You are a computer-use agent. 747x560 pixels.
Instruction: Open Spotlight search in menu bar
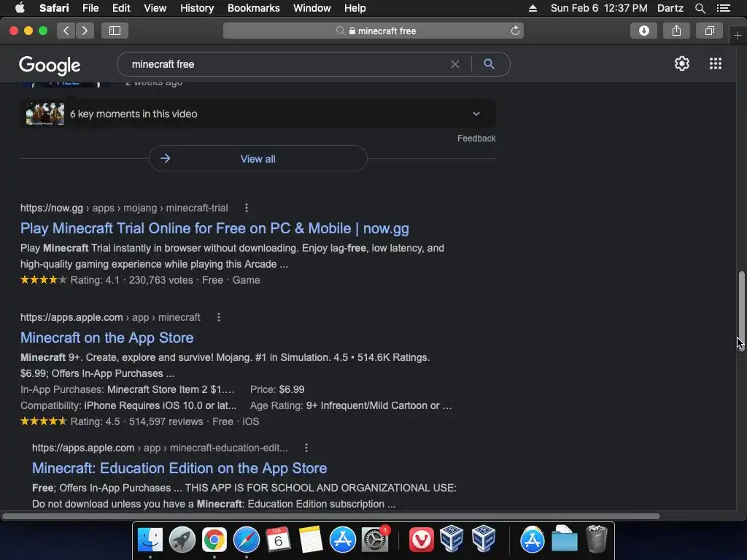click(700, 8)
